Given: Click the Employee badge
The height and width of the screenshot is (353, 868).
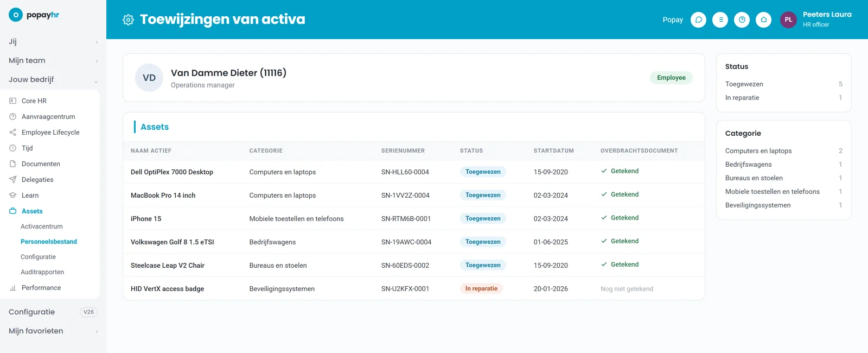Looking at the screenshot, I should point(671,78).
